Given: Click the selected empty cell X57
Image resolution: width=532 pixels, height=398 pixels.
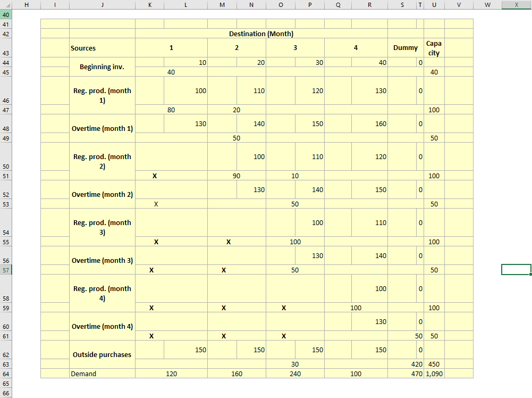Looking at the screenshot, I should [517, 270].
